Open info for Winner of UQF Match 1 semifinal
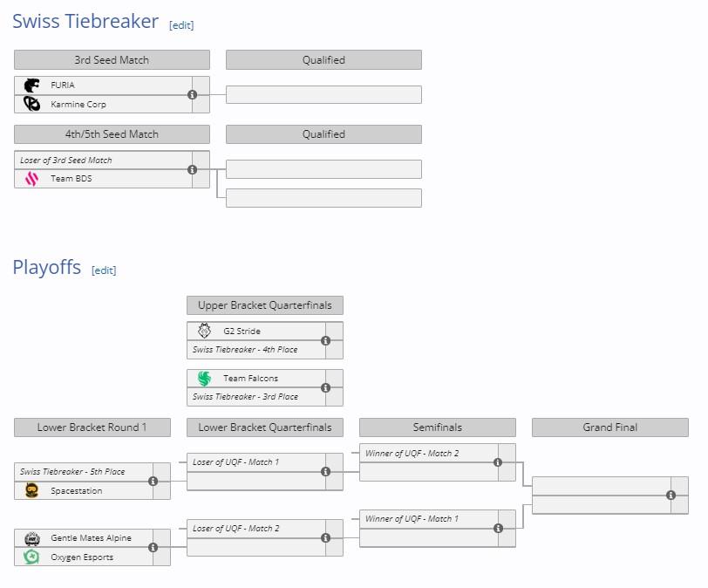The width and height of the screenshot is (708, 588). tap(498, 529)
